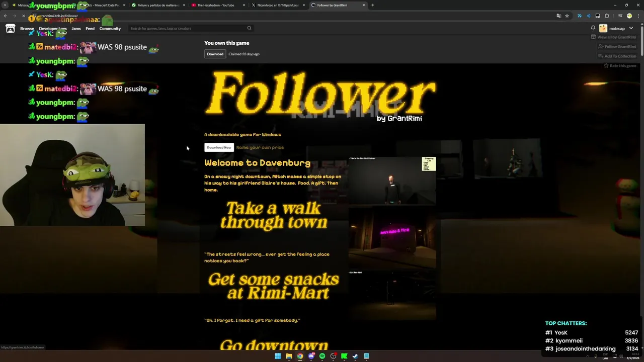The width and height of the screenshot is (644, 362).
Task: Click the itch.io logo icon
Action: point(10,29)
